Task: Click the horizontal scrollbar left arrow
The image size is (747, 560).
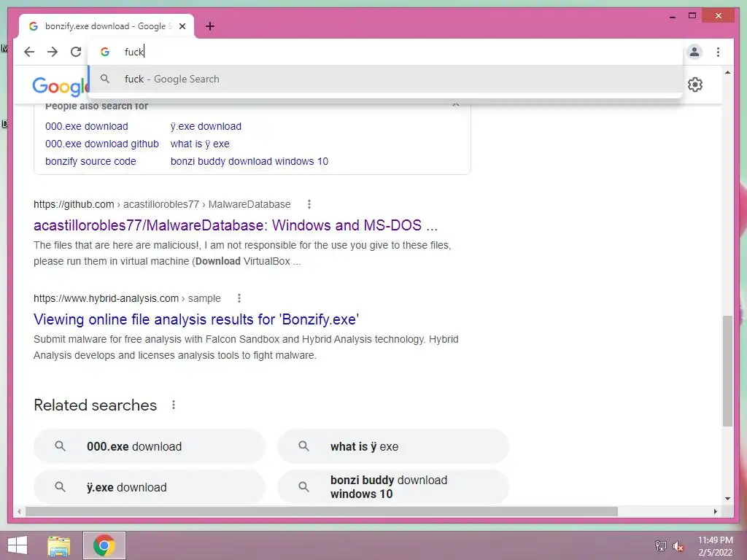Action: (19, 511)
